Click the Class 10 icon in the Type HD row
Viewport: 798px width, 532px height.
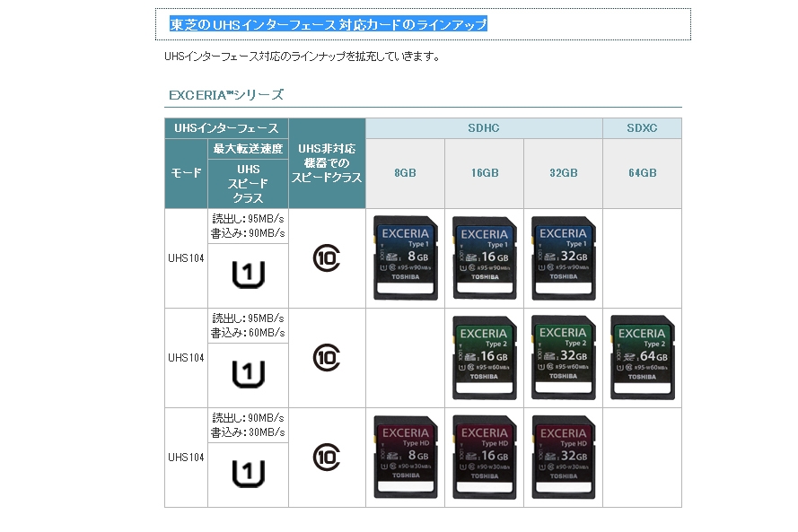point(327,458)
